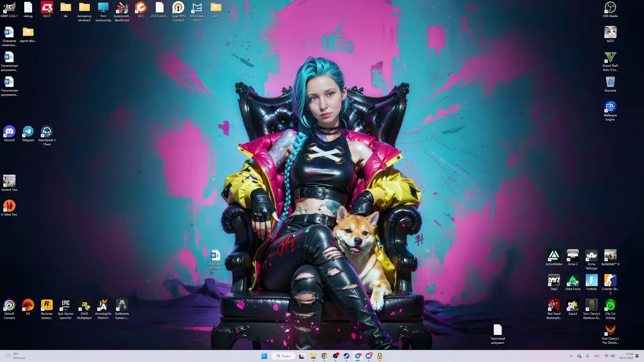Launch the Red Dead Redemption shortcut
The width and height of the screenshot is (644, 362).
(x=554, y=310)
